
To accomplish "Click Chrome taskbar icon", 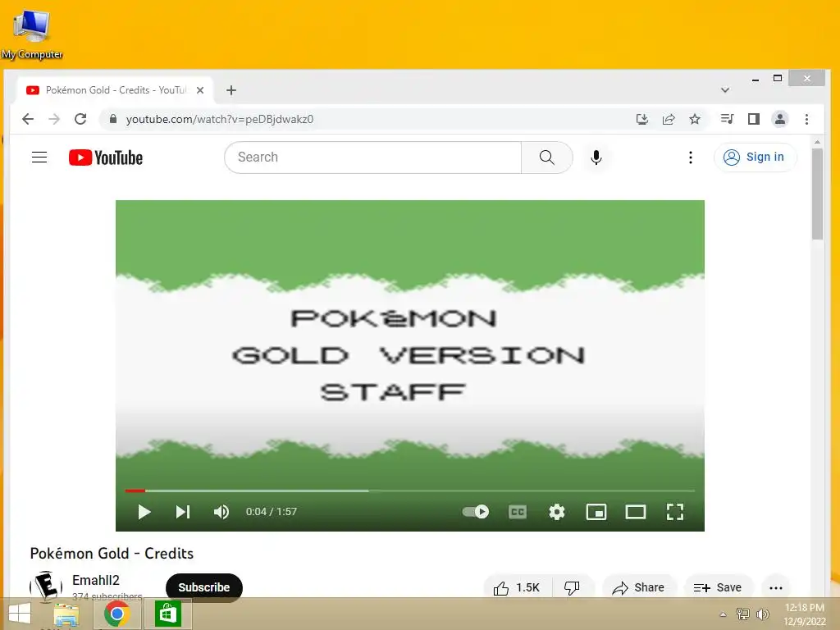I will tap(116, 614).
